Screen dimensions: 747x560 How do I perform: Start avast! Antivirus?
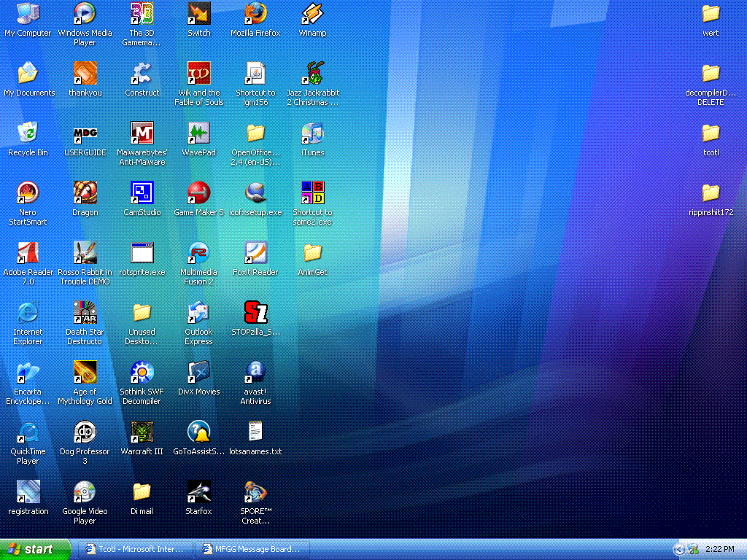pyautogui.click(x=255, y=373)
